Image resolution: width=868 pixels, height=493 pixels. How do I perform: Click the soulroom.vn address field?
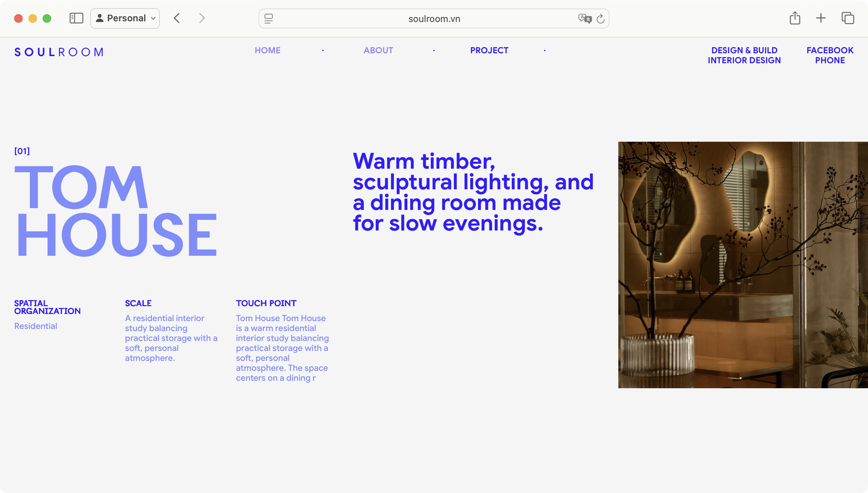click(434, 18)
